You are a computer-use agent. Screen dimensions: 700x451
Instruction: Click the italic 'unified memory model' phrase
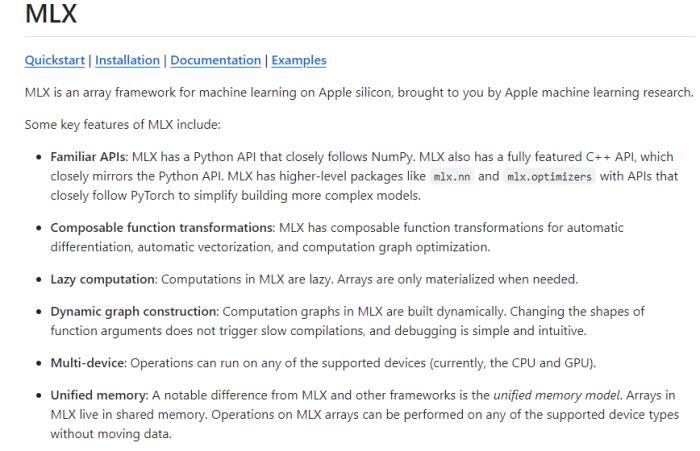(x=557, y=396)
